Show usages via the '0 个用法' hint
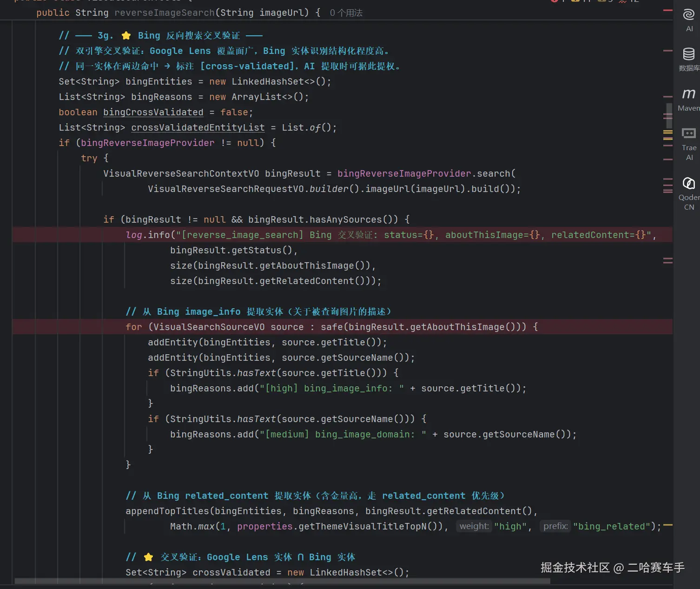The image size is (700, 589). (346, 13)
